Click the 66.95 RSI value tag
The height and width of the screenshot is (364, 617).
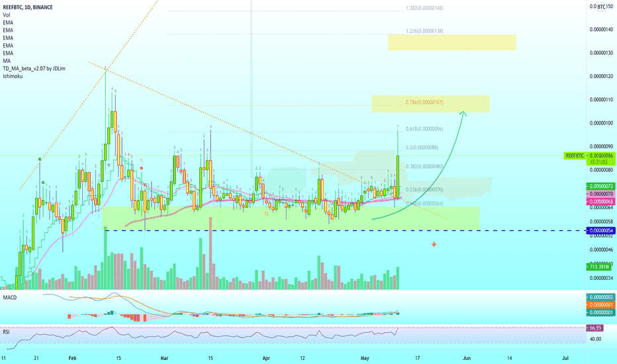coord(594,328)
